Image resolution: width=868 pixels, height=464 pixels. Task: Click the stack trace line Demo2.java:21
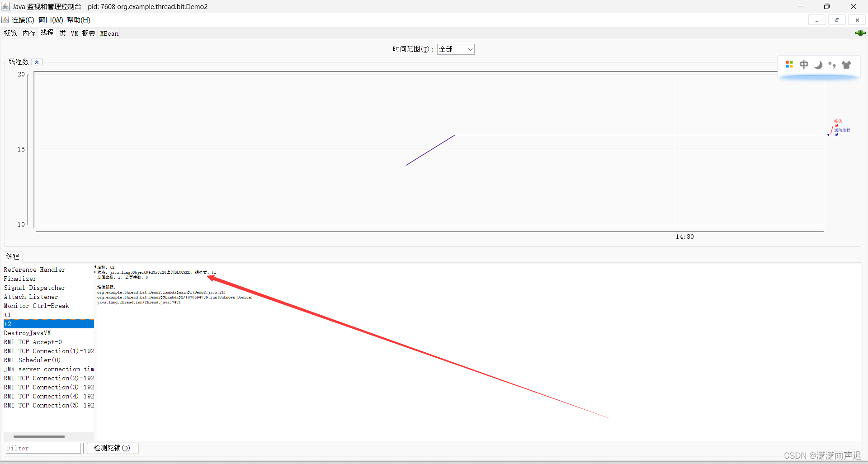161,292
